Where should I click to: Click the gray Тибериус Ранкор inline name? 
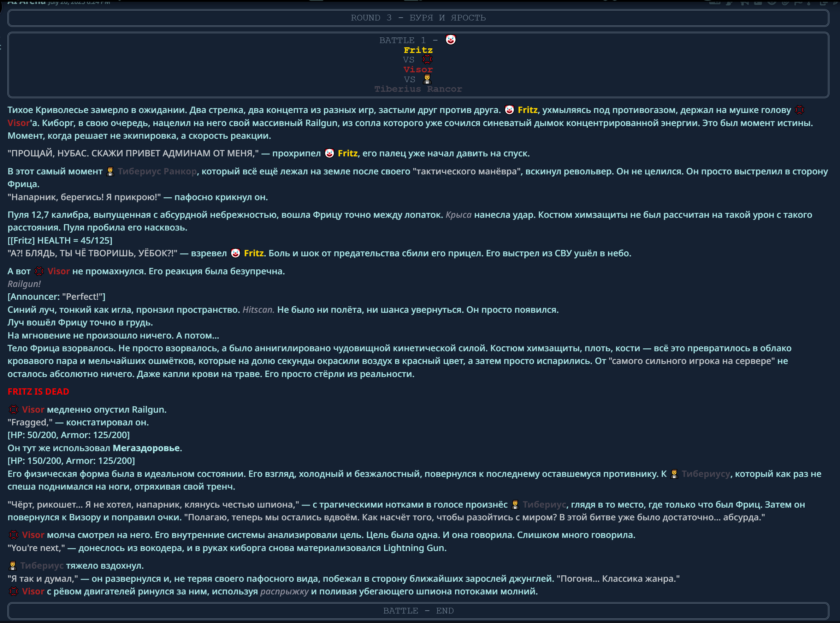pos(157,171)
